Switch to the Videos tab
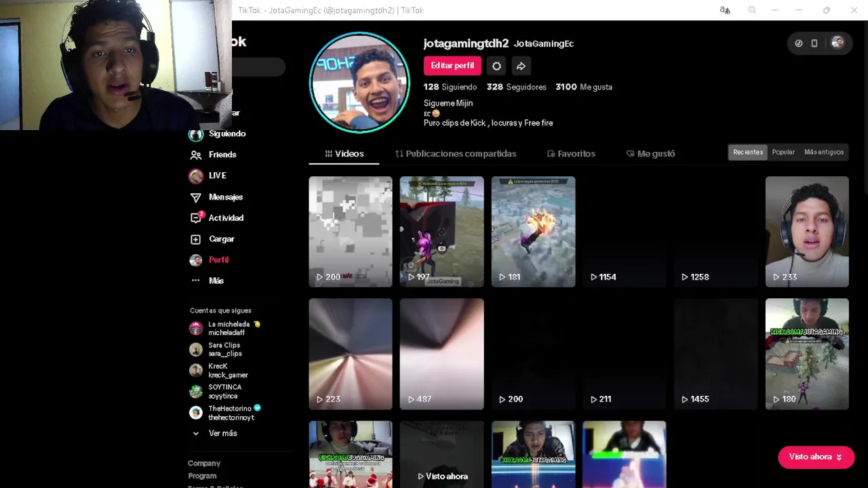The image size is (868, 488). (344, 154)
